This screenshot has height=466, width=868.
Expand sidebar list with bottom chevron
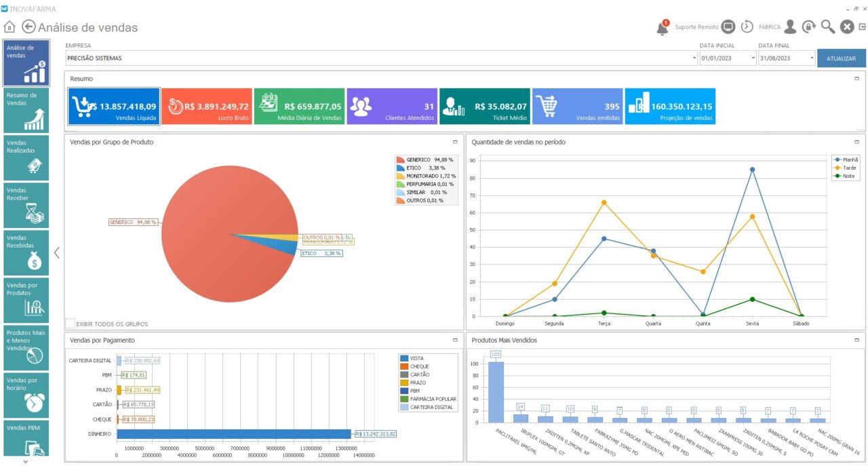pyautogui.click(x=26, y=461)
